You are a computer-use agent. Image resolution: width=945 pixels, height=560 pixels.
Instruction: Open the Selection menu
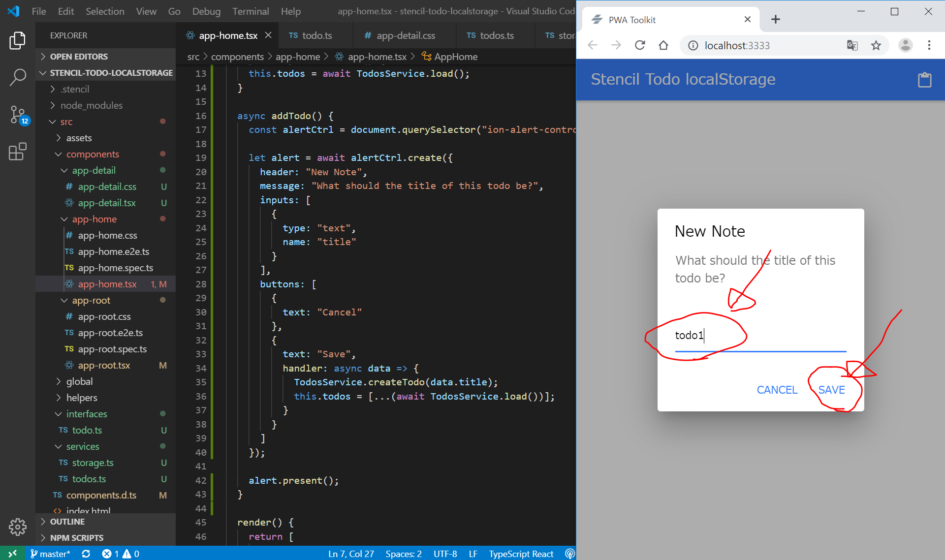[x=105, y=11]
